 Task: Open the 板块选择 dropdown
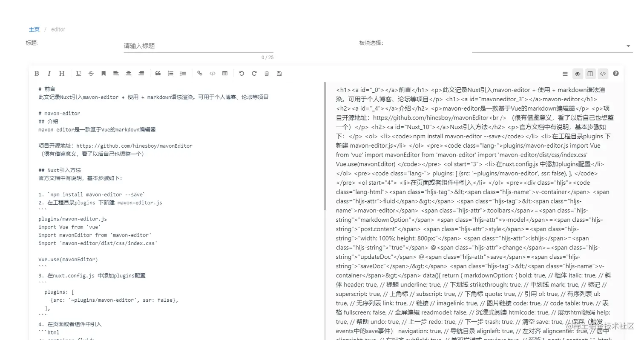(x=552, y=46)
